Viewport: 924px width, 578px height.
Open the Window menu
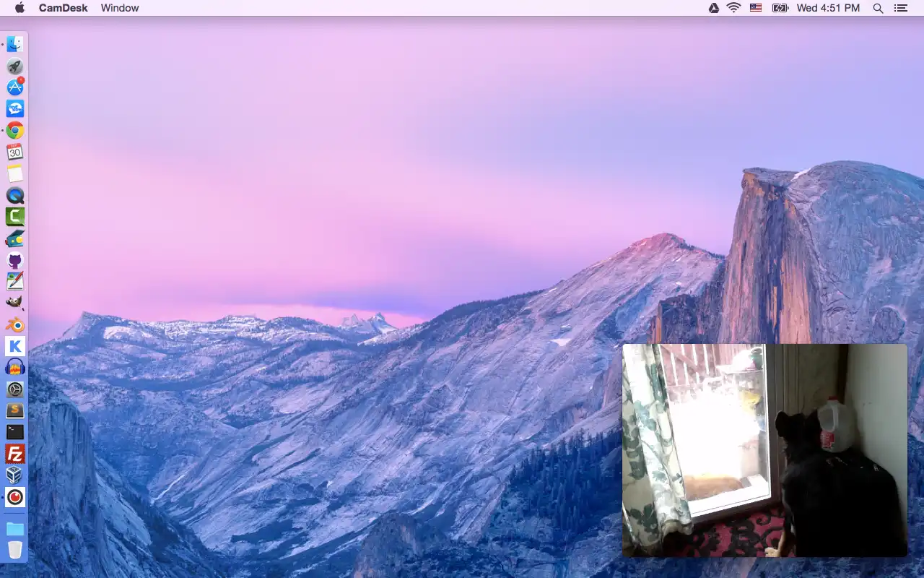(x=120, y=8)
